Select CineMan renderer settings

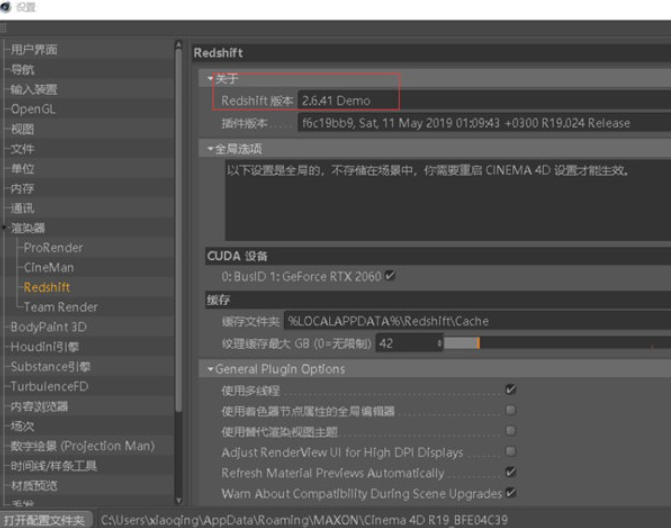point(49,267)
